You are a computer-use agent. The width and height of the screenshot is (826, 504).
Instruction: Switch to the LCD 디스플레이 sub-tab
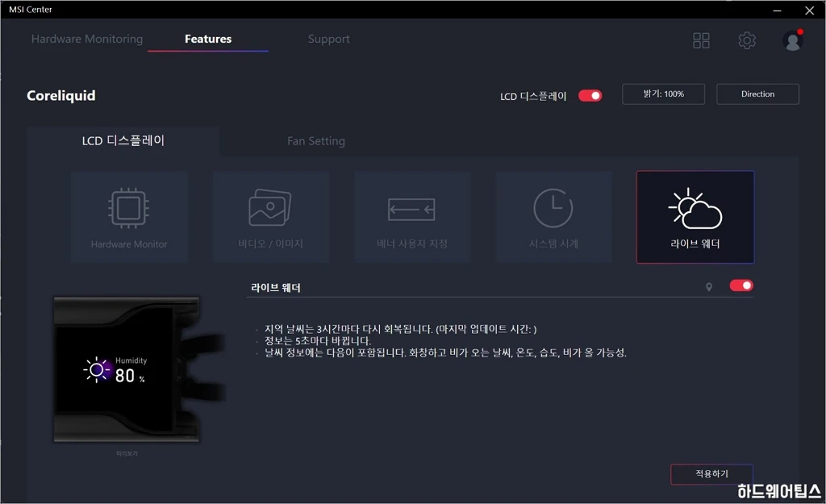tap(123, 140)
